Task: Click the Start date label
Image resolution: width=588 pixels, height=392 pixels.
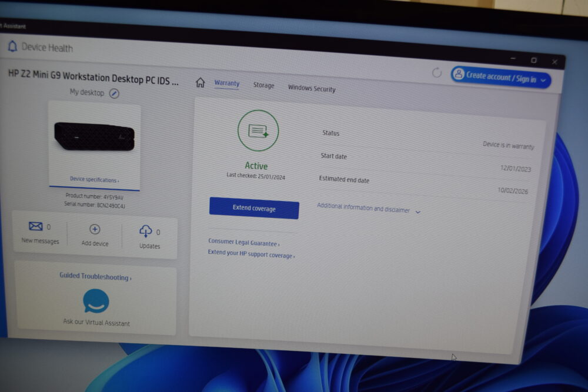Action: 333,156
